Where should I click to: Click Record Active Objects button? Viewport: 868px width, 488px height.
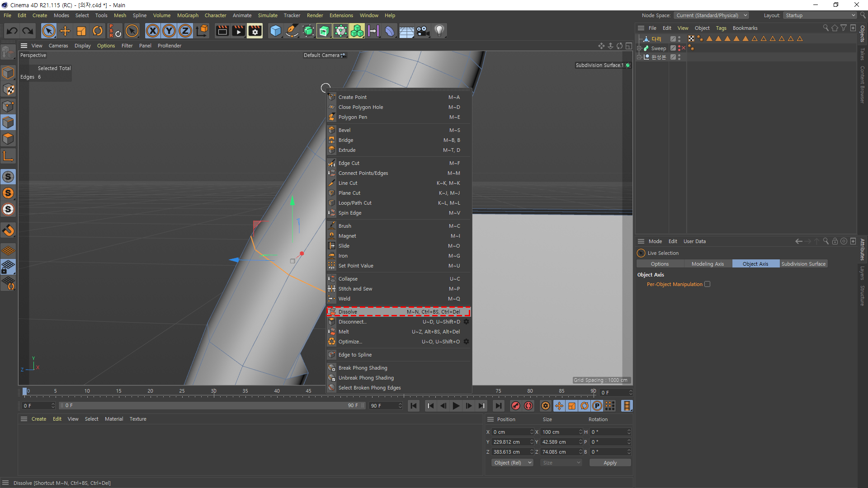[516, 406]
